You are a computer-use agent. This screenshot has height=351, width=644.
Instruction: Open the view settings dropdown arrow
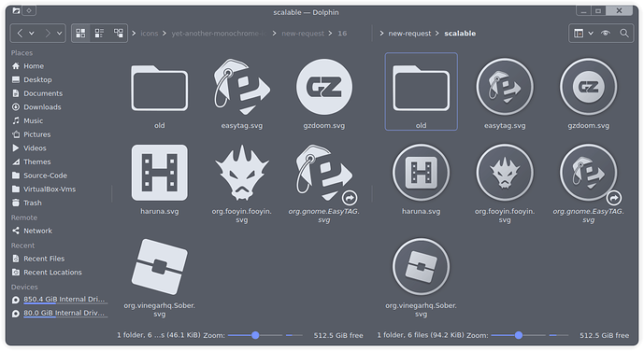[591, 34]
